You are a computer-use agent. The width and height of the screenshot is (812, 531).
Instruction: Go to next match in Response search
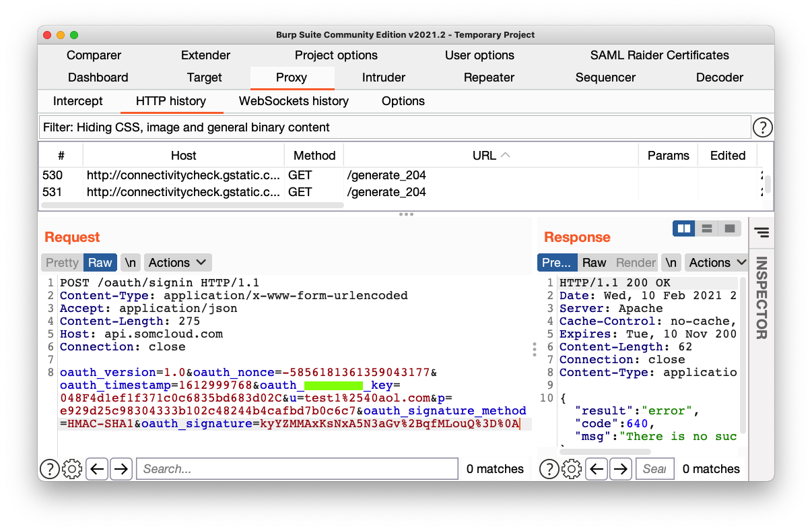click(620, 468)
